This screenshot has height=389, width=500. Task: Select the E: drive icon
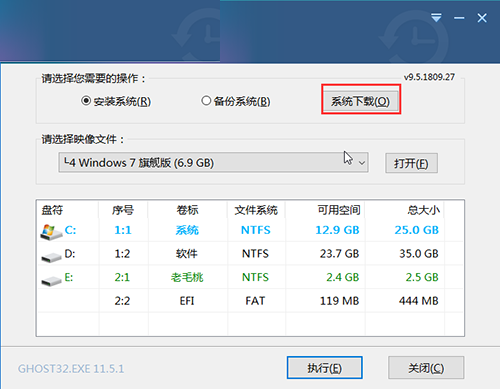coord(51,281)
